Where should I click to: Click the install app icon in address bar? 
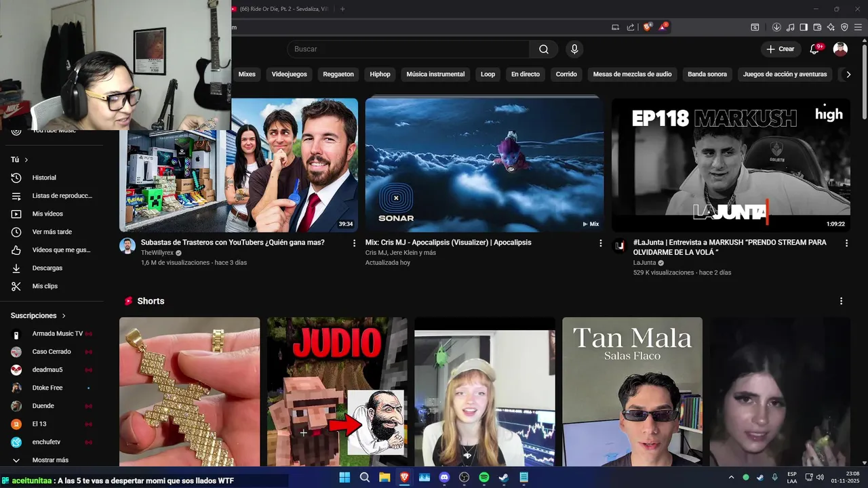pos(616,27)
